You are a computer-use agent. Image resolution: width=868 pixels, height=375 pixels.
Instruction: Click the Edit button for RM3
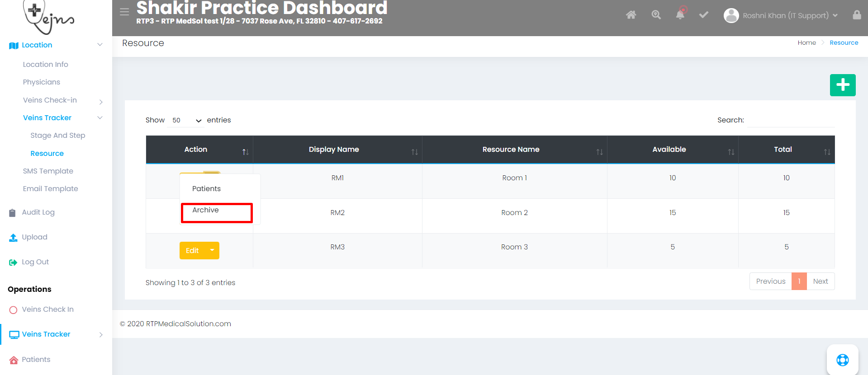(192, 250)
